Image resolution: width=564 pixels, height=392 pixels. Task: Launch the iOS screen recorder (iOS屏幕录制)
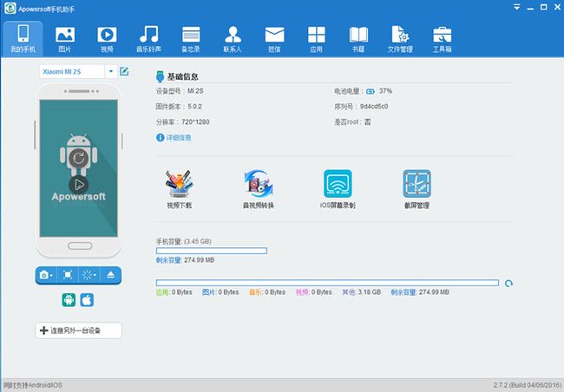[x=338, y=189]
